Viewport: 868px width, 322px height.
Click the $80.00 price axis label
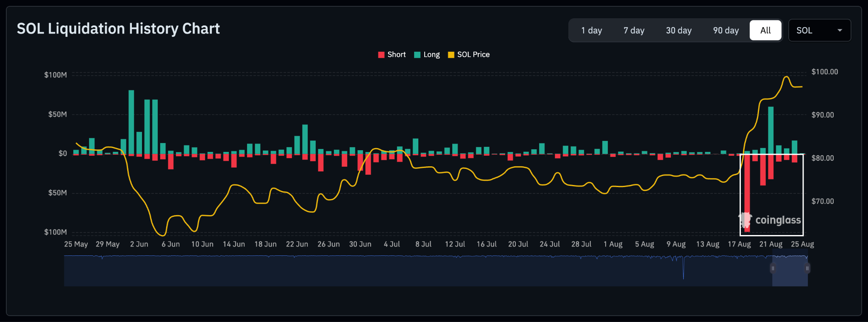pos(823,158)
